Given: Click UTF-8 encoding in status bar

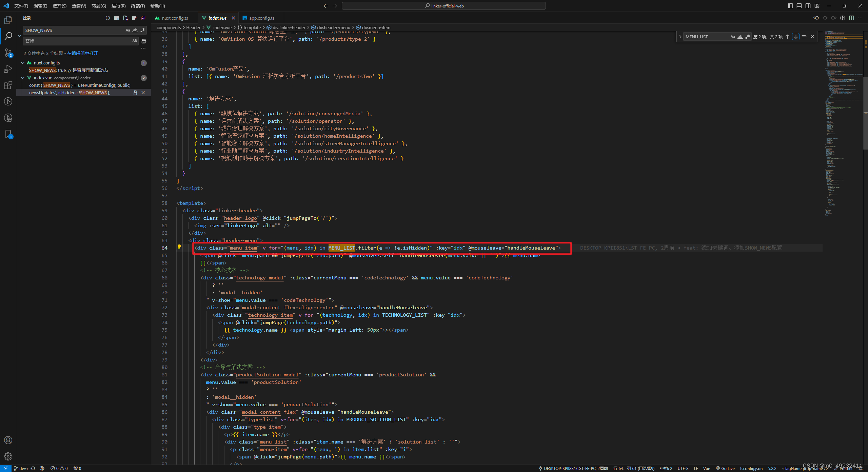Looking at the screenshot, I should pyautogui.click(x=683, y=468).
